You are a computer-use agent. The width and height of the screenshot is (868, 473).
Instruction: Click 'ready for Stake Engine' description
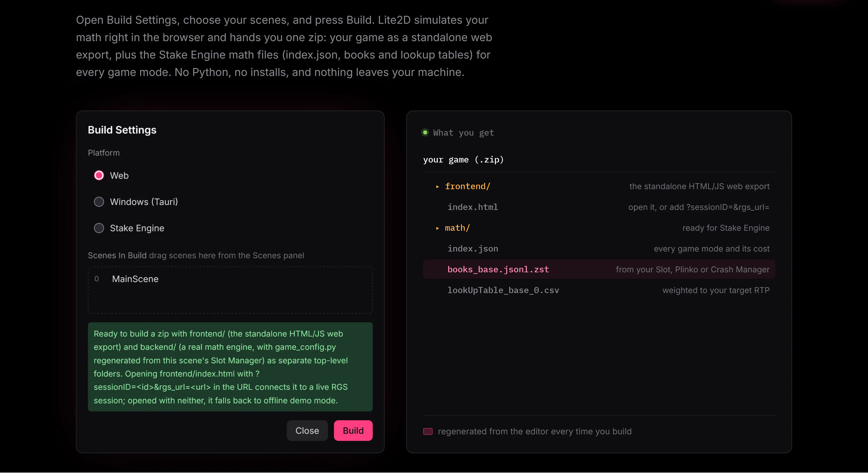[726, 228]
